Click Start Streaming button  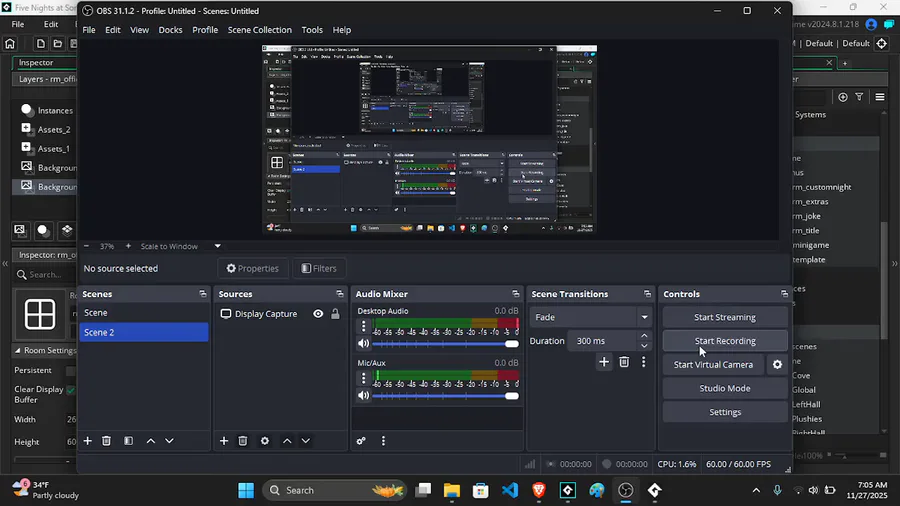click(725, 317)
